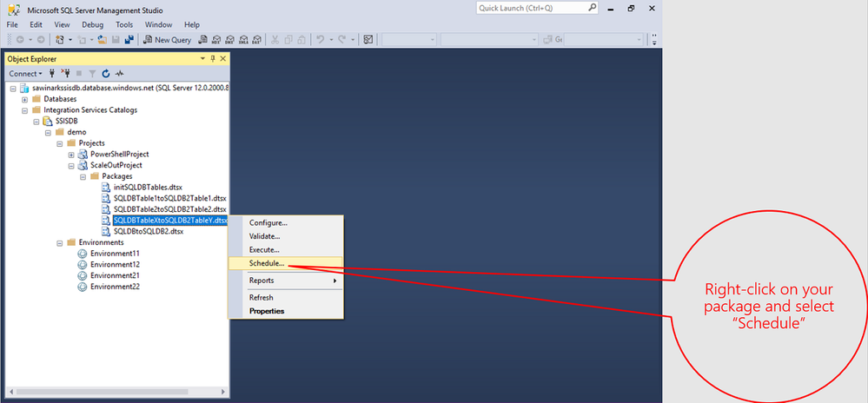Open the Reports submenu in context menu
Viewport: 868px width, 403px height.
point(286,281)
